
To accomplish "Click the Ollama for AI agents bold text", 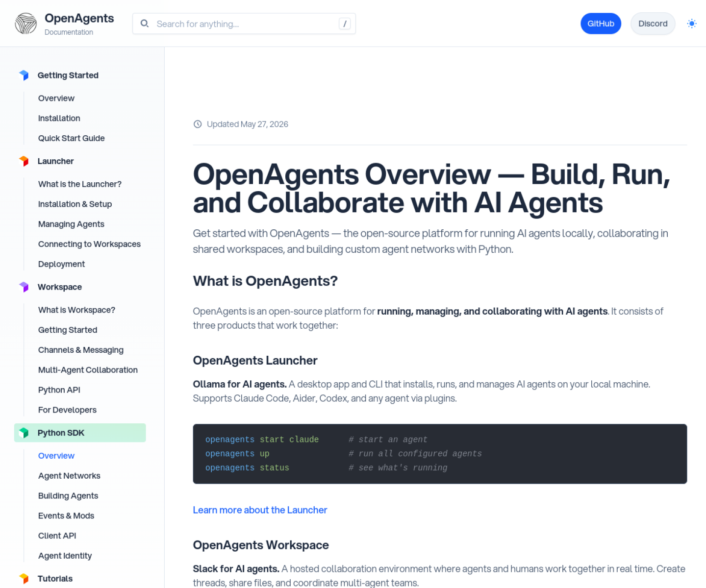I will pyautogui.click(x=240, y=384).
